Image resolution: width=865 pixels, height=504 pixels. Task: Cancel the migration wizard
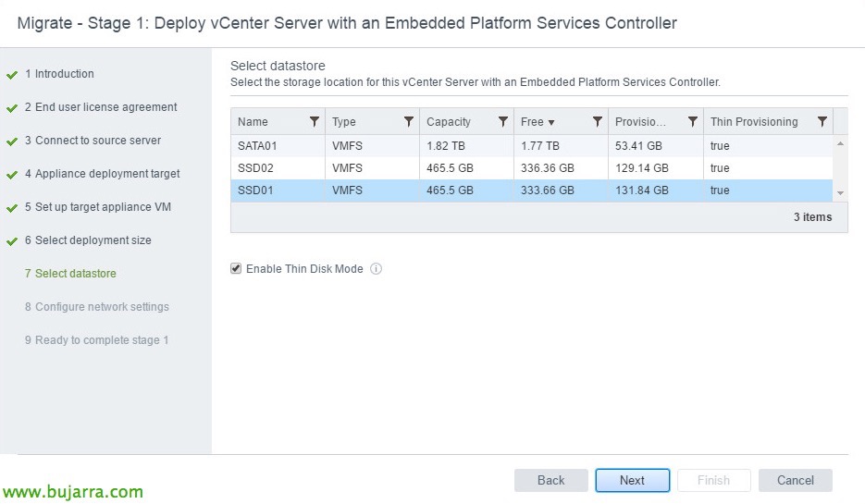[795, 480]
